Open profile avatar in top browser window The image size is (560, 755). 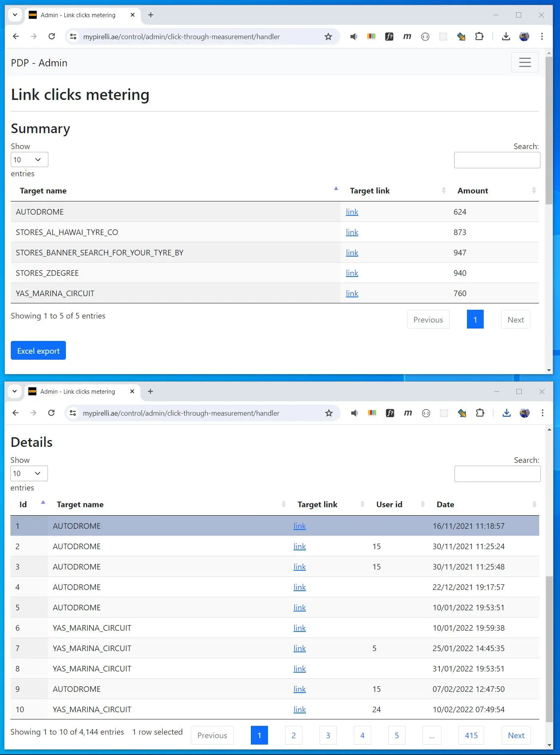pos(524,37)
